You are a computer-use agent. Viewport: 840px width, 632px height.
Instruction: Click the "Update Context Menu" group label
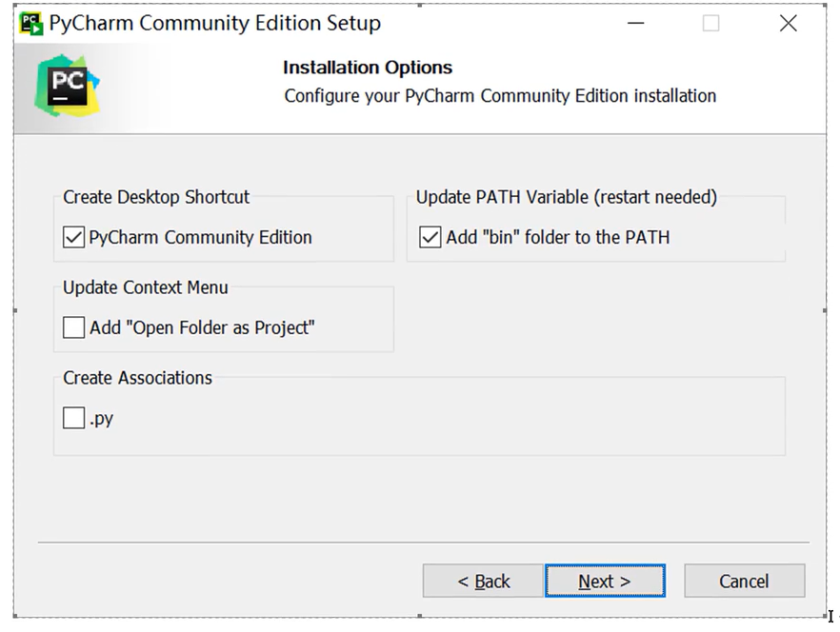tap(146, 287)
